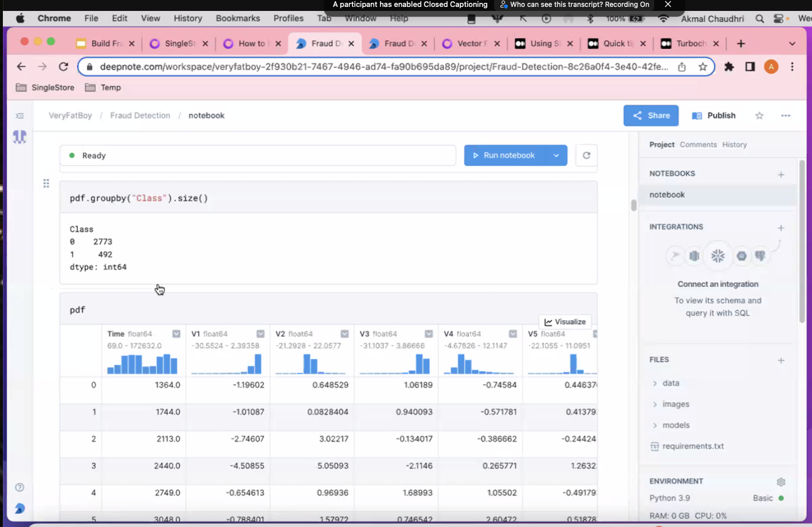Click the help question mark icon

pos(20,487)
